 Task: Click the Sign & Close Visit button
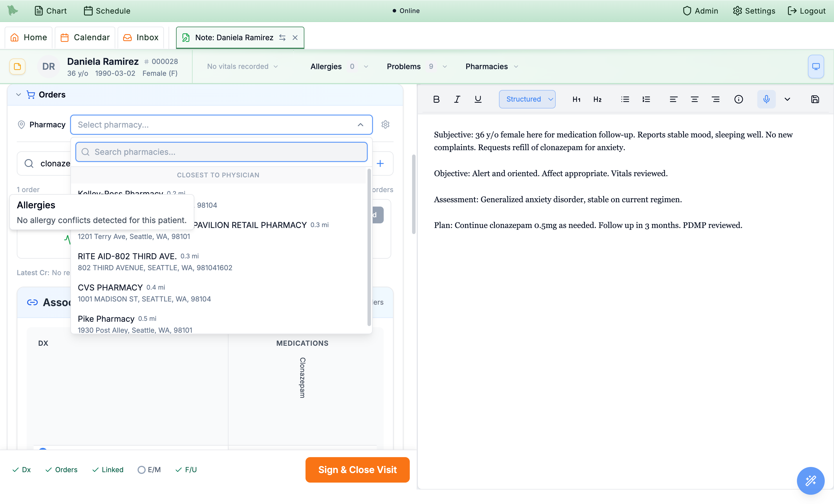[357, 470]
